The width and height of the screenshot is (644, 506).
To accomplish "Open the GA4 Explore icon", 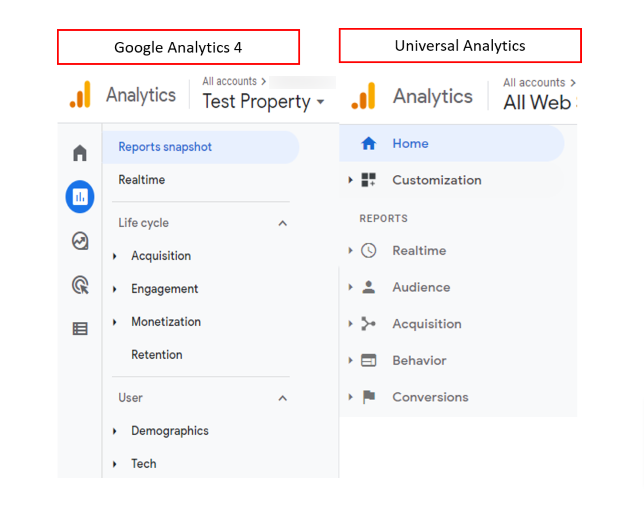I will point(80,241).
